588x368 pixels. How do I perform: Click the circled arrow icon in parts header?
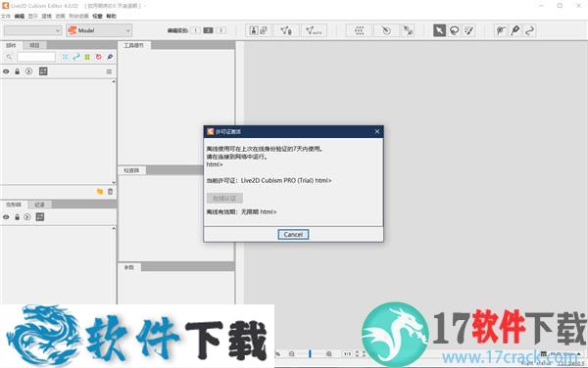pyautogui.click(x=28, y=71)
